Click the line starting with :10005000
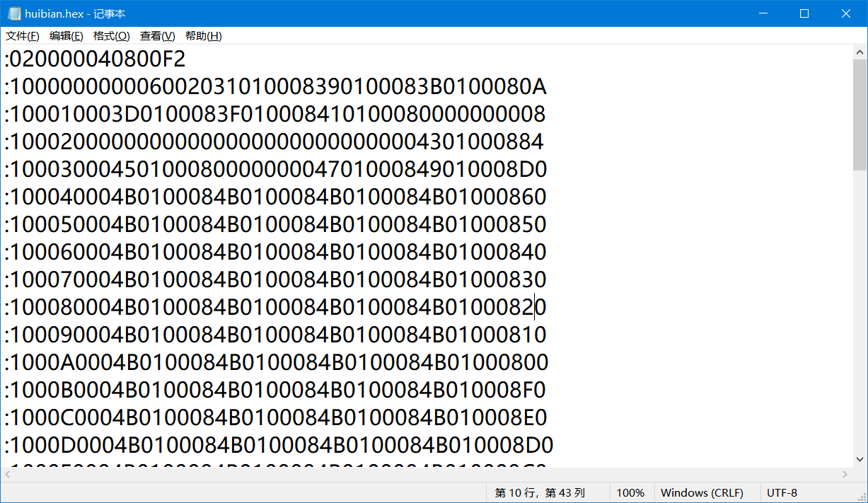Screen dimensions: 868x503 (x=276, y=224)
